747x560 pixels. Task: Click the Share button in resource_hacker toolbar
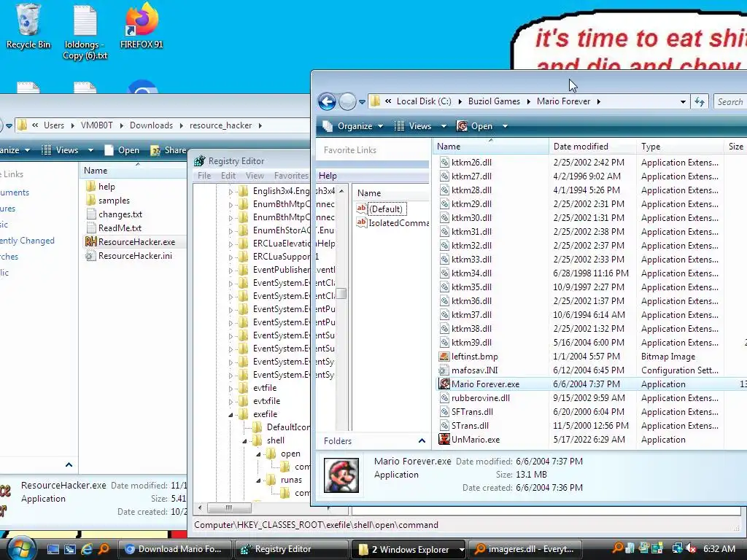[169, 150]
